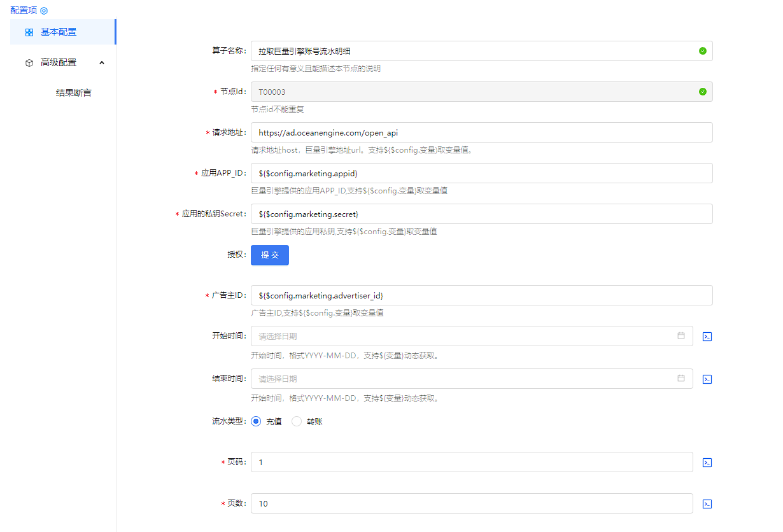Click the settings icon beside 配置项

pyautogui.click(x=44, y=11)
